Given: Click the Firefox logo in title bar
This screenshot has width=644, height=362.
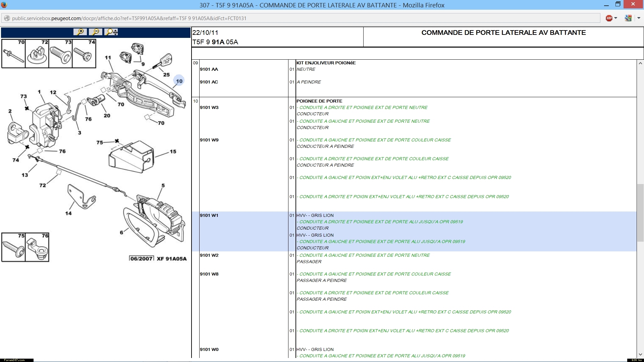Looking at the screenshot, I should coord(4,5).
